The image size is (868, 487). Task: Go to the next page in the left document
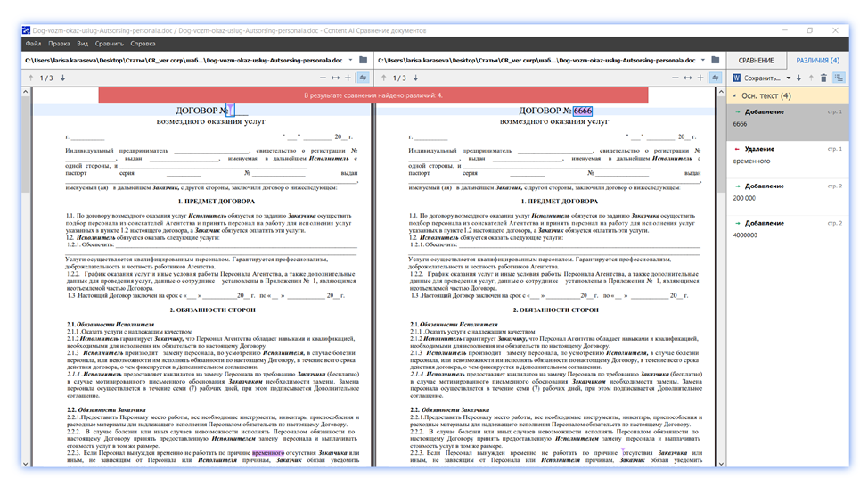coord(62,78)
